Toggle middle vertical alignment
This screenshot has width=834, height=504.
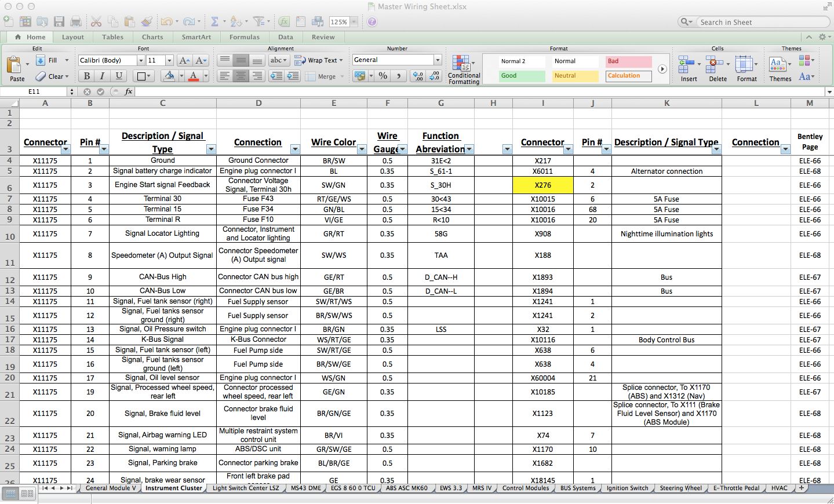[x=241, y=60]
